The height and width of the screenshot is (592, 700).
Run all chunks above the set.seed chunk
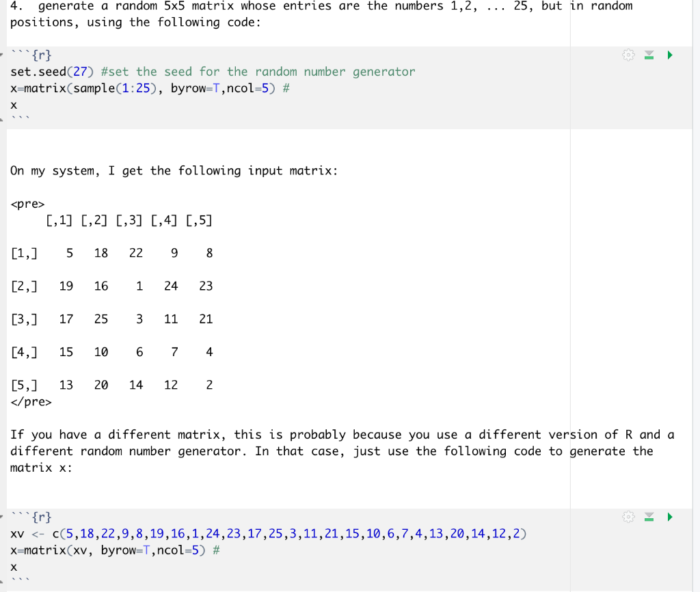[x=649, y=55]
